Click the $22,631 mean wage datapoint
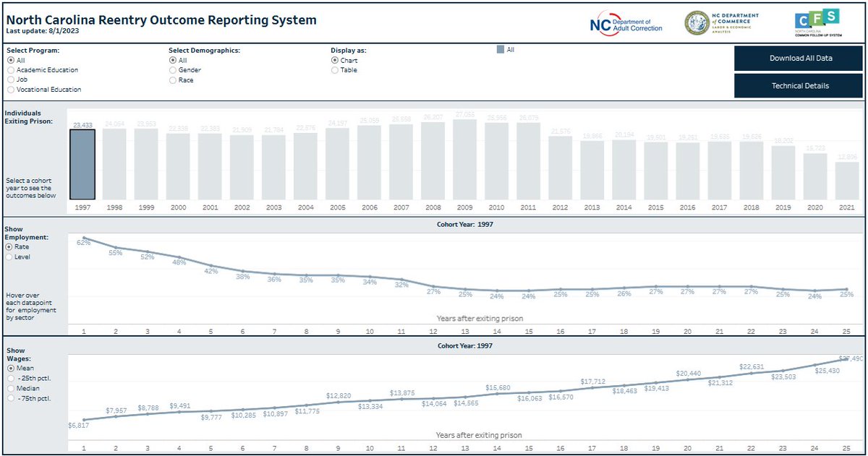The width and height of the screenshot is (868, 456). pos(751,374)
